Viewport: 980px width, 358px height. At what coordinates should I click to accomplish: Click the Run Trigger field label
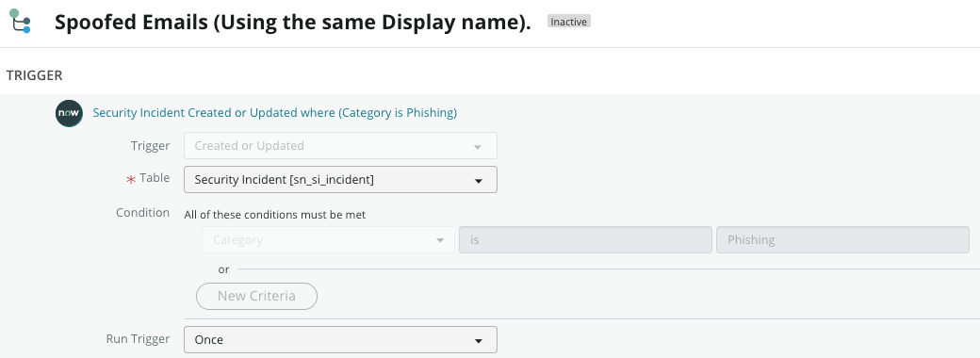(x=138, y=338)
